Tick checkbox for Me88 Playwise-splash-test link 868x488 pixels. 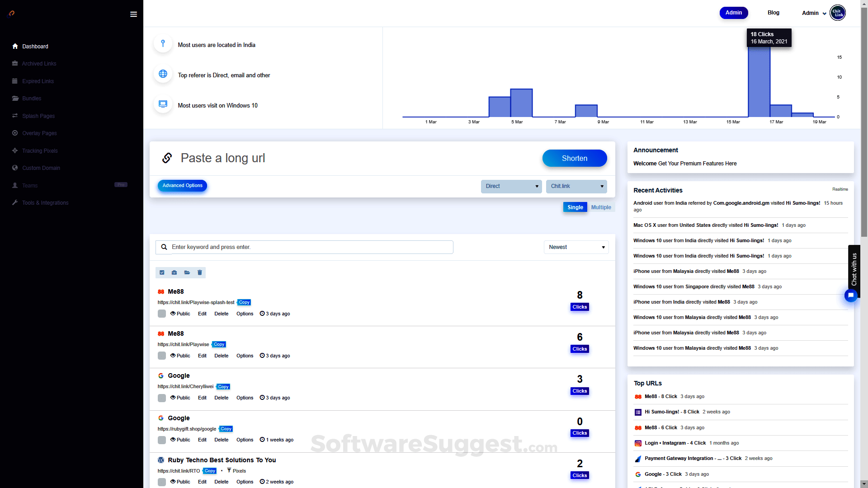click(x=161, y=314)
